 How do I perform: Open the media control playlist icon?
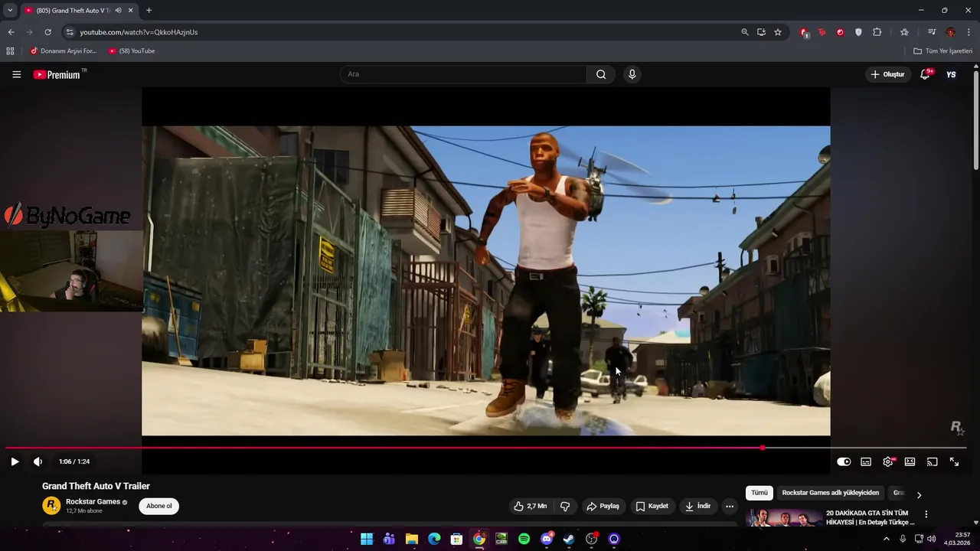(932, 32)
